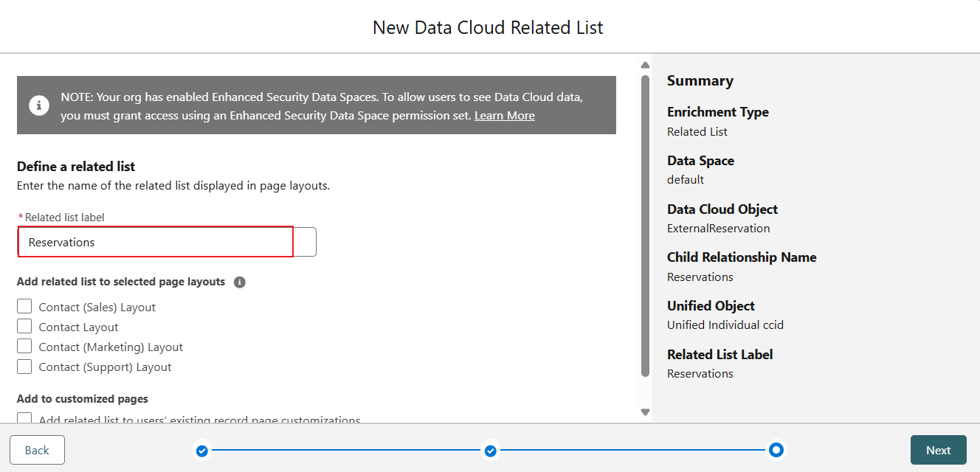
Task: Click the scroll up arrow
Action: pyautogui.click(x=645, y=65)
